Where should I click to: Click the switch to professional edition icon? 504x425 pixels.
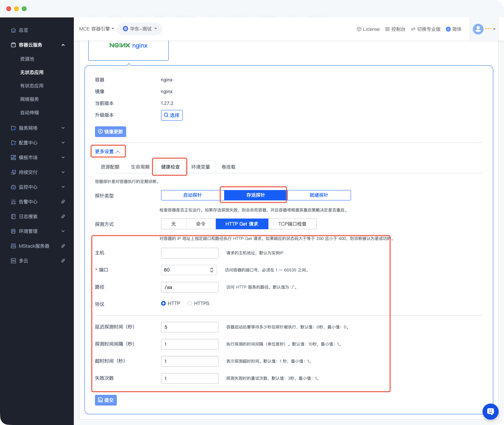[413, 29]
